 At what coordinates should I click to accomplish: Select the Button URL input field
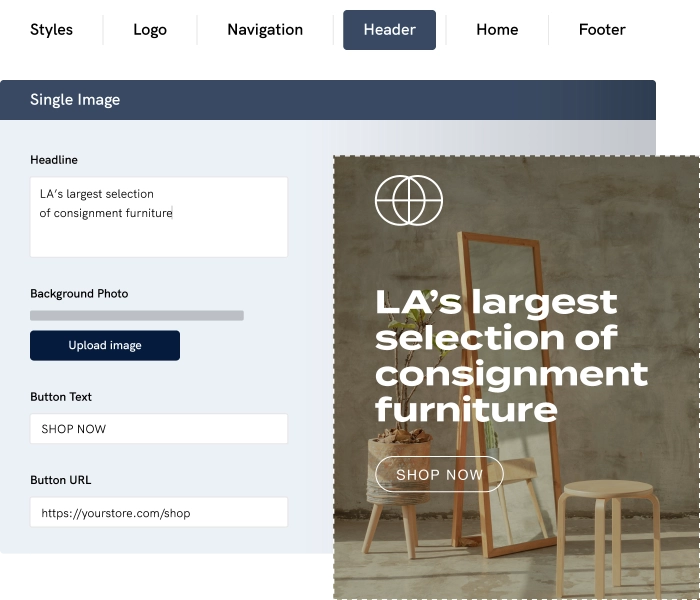click(159, 513)
